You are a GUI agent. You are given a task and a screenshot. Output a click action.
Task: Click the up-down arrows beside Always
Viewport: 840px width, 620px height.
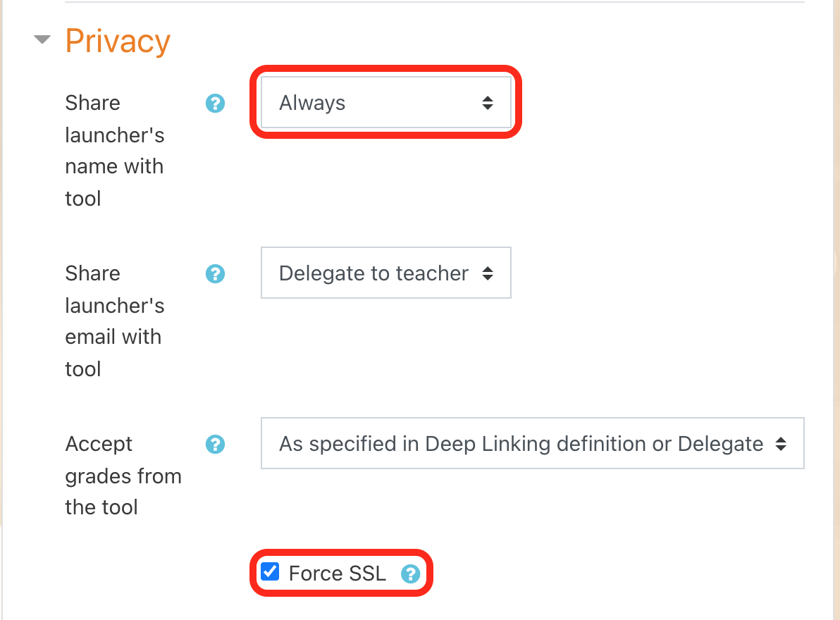pos(488,103)
